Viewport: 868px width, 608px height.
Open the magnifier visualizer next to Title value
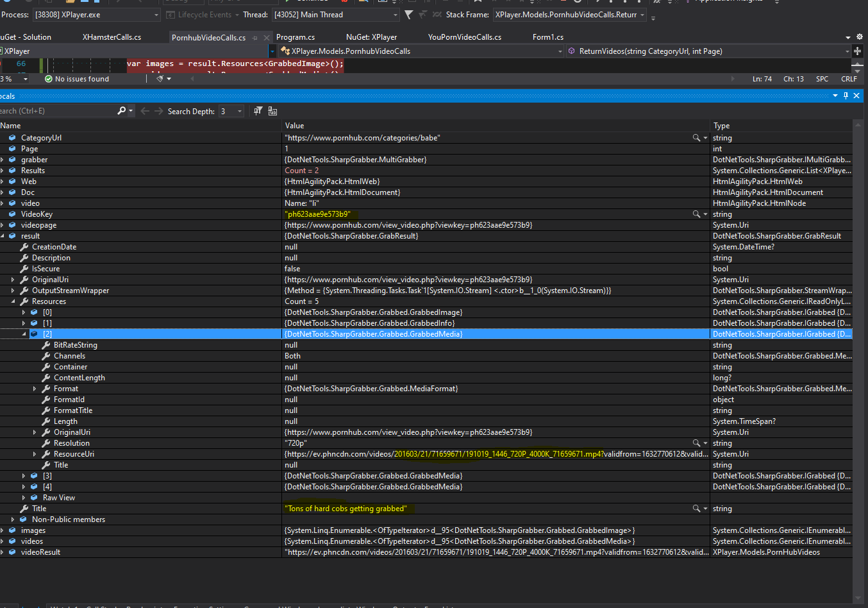coord(696,508)
